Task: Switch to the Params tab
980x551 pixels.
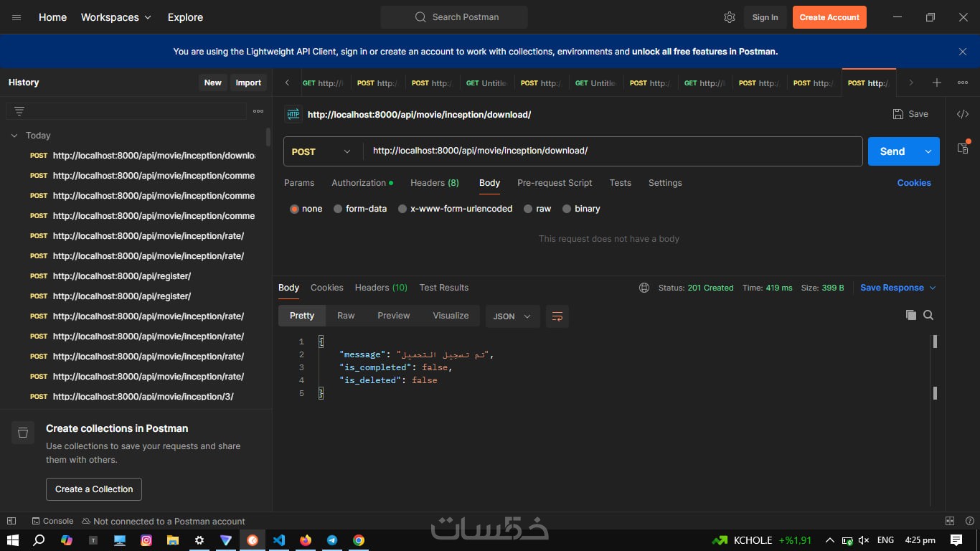Action: point(299,183)
